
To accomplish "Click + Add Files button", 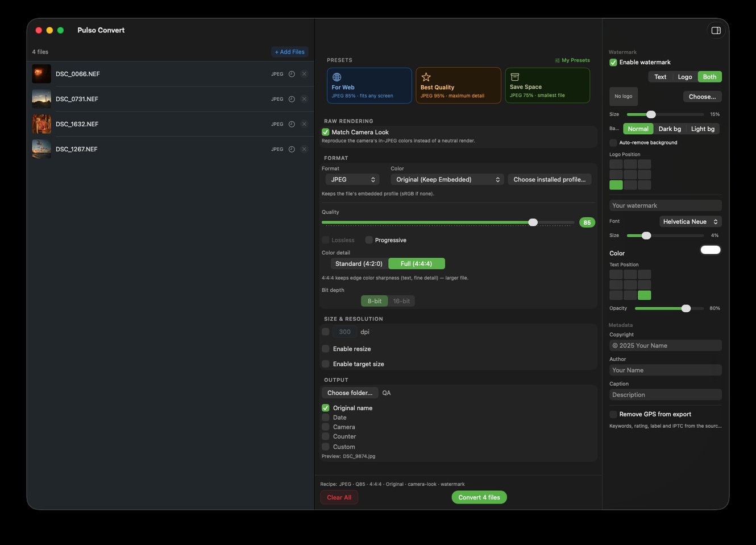I will point(289,52).
